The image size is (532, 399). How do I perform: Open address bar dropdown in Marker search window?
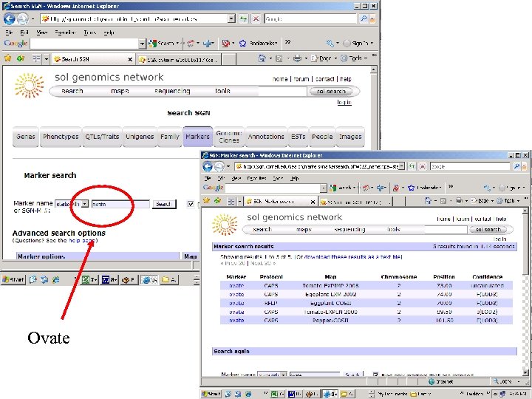point(401,166)
